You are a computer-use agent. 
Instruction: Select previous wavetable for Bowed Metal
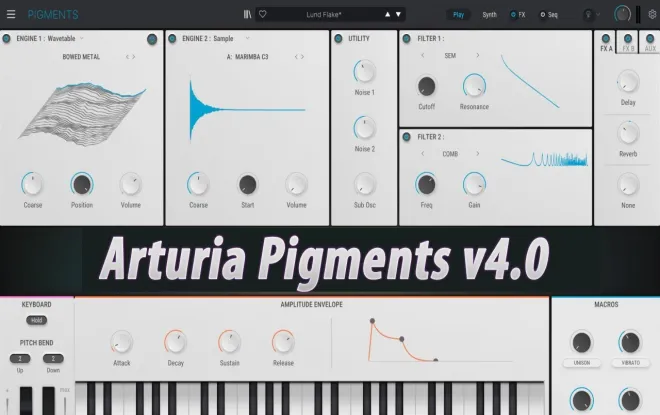point(127,57)
